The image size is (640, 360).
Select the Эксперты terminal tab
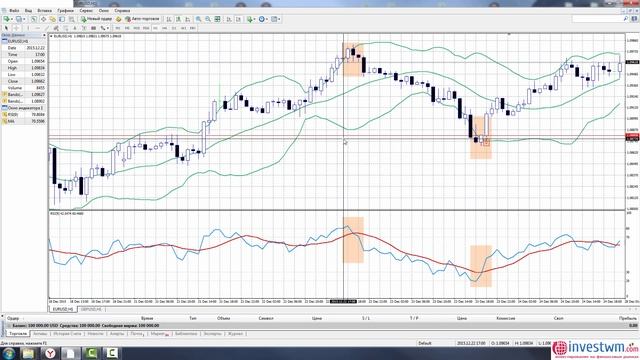(212, 334)
